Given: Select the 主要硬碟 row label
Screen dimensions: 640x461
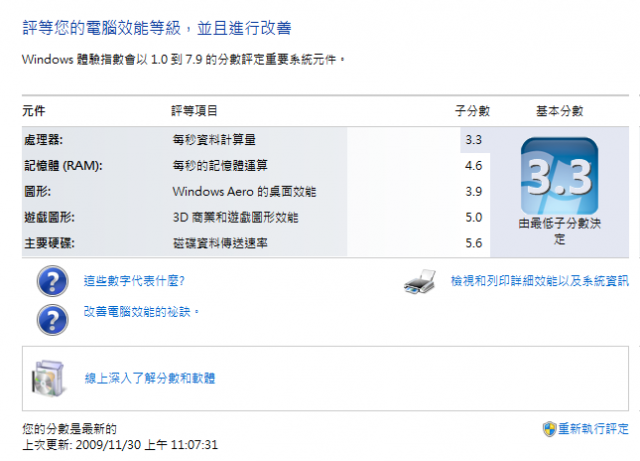Looking at the screenshot, I should point(49,243).
